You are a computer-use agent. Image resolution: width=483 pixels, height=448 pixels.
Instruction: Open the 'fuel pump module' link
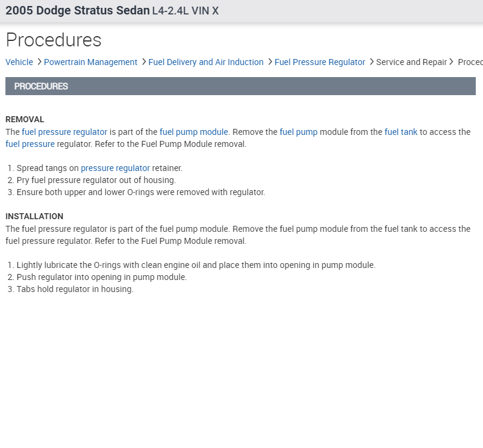tap(194, 132)
